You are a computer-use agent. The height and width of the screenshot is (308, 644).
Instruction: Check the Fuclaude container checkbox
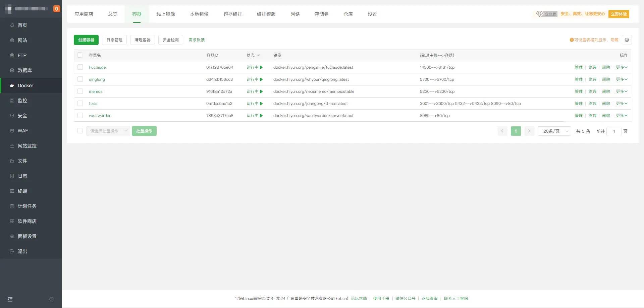pos(80,67)
